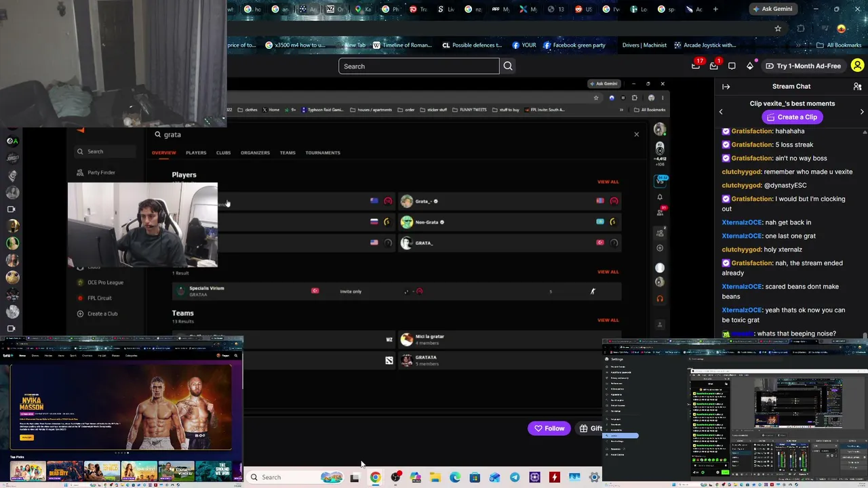868x488 pixels.
Task: Open Settings gear in taskbar
Action: pos(594,477)
